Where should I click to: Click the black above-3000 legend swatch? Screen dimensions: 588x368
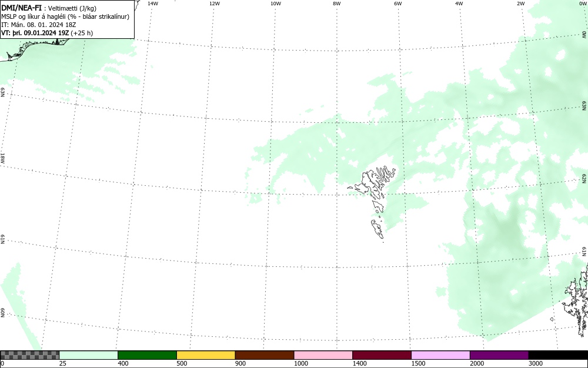(x=558, y=355)
